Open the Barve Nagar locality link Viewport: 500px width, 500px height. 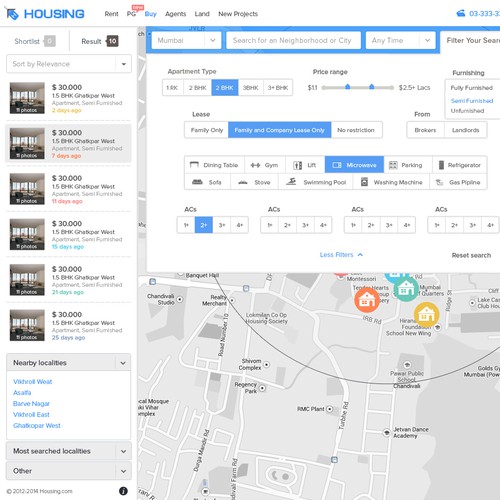(31, 404)
